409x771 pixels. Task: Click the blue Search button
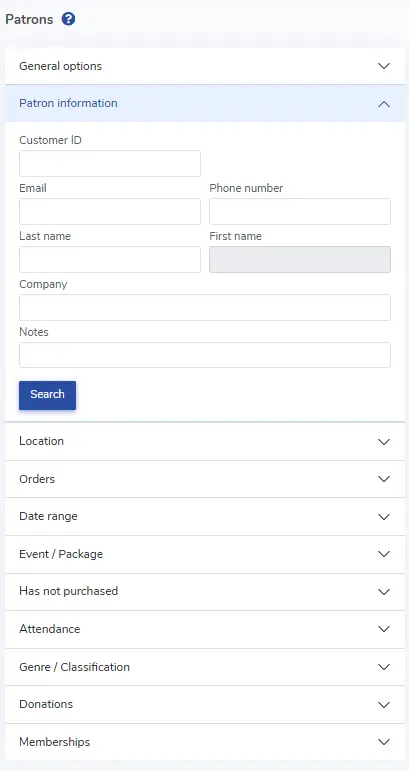[47, 395]
